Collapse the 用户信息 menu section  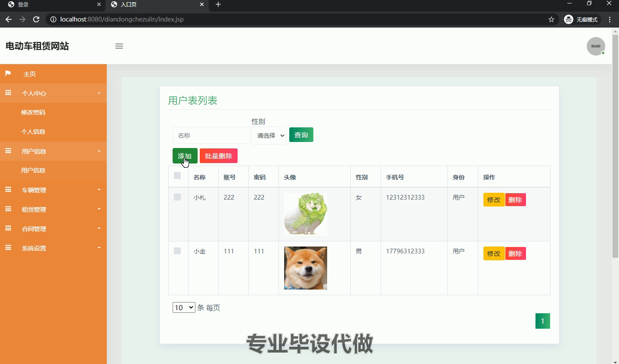53,151
